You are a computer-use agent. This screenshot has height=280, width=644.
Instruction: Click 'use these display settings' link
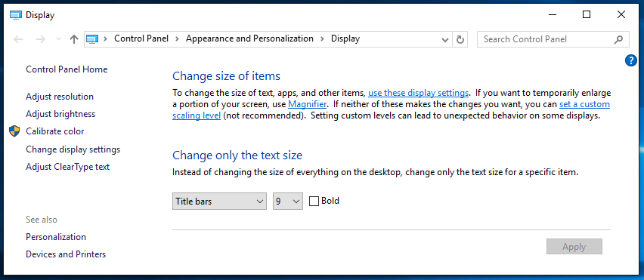point(419,92)
